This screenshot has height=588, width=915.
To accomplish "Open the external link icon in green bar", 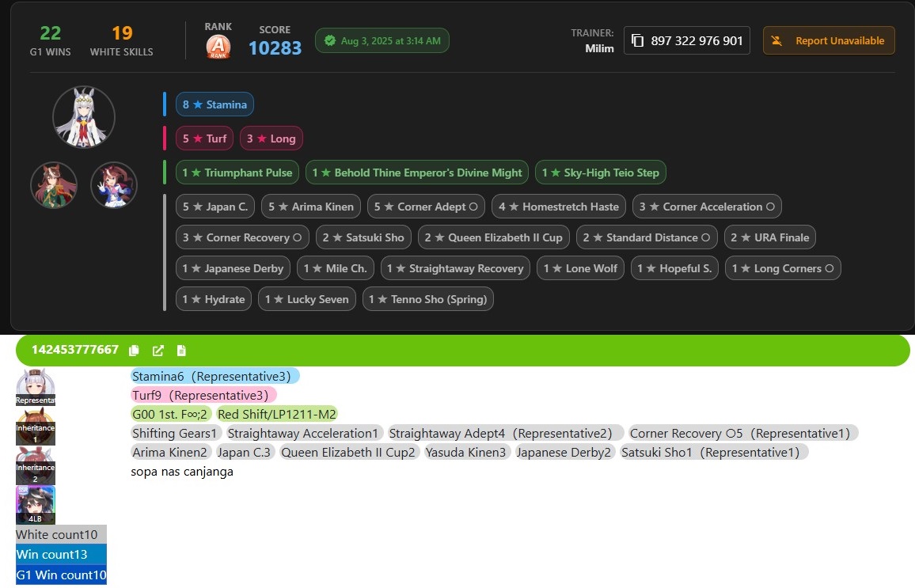I will coord(158,350).
